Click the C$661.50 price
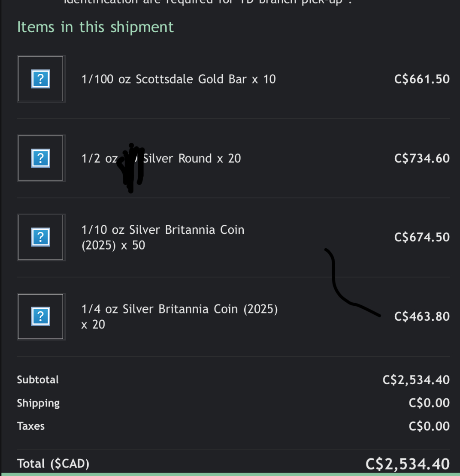The height and width of the screenshot is (476, 460). [422, 79]
